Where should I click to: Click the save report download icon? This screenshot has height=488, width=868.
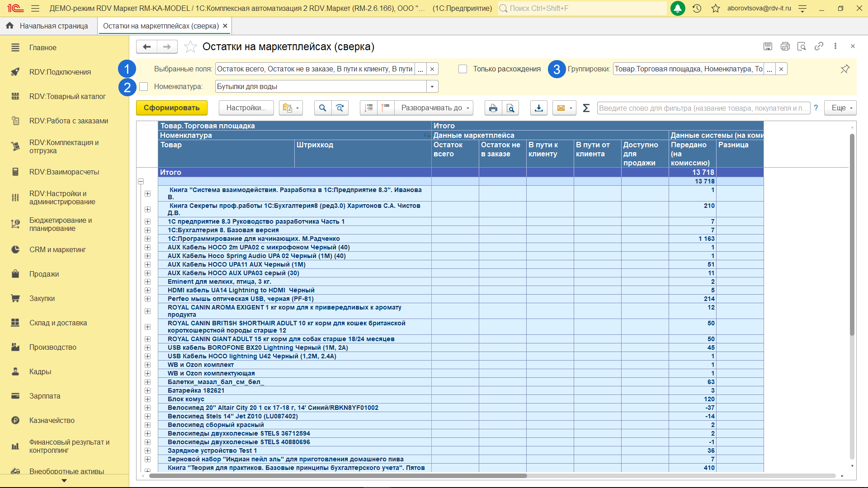[x=538, y=108]
